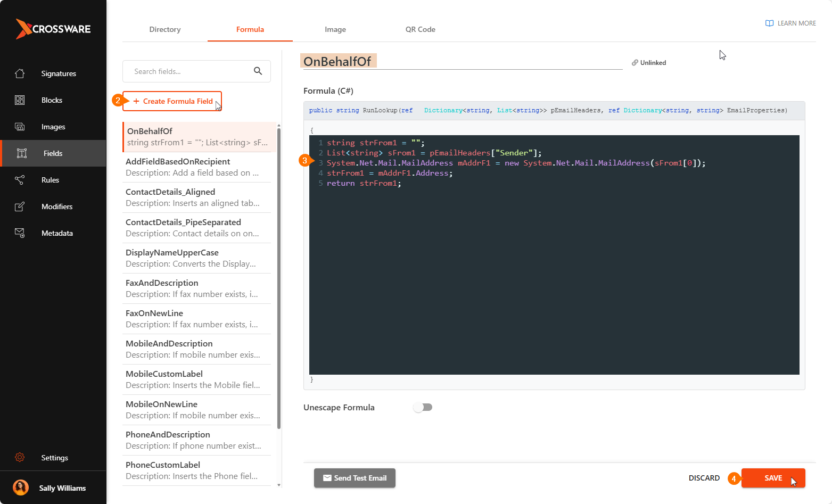Click the Modifiers pencil icon
Image resolution: width=832 pixels, height=504 pixels.
click(x=20, y=206)
